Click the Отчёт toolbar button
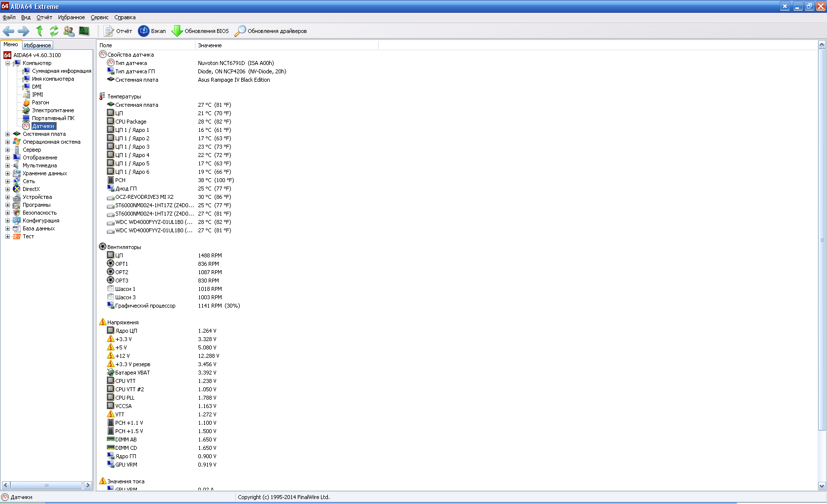 [x=118, y=31]
